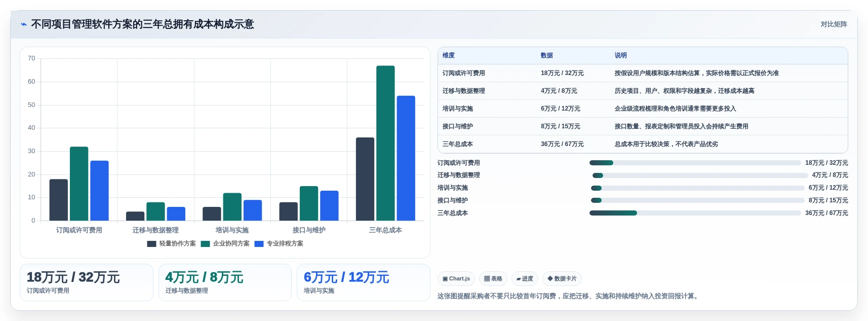Click the description starting with 历史项目、用户

(x=685, y=91)
